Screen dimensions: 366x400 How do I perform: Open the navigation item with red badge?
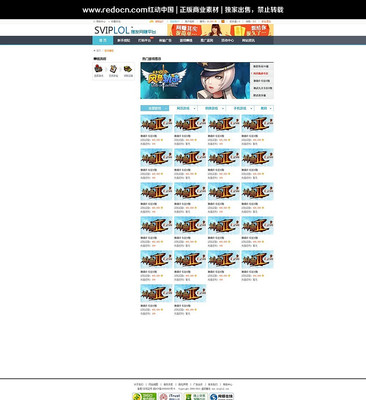point(144,40)
